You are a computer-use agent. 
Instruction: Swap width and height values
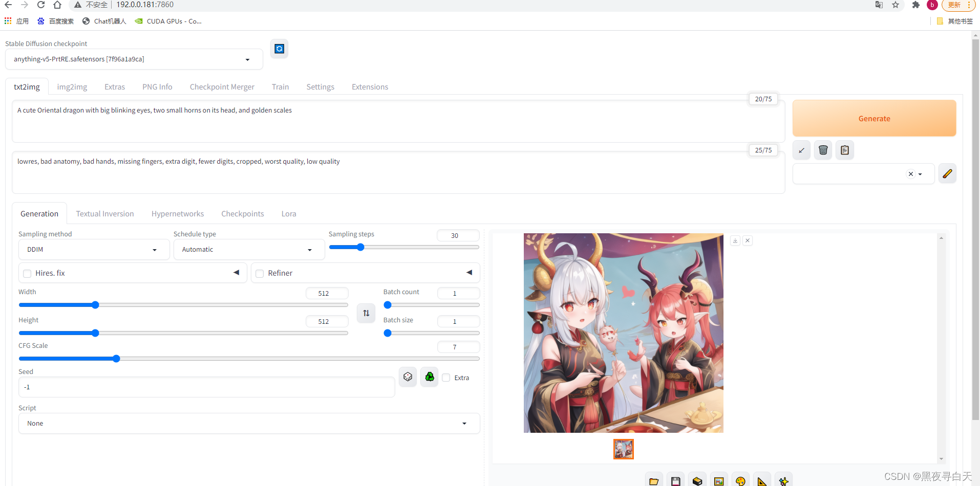tap(366, 313)
